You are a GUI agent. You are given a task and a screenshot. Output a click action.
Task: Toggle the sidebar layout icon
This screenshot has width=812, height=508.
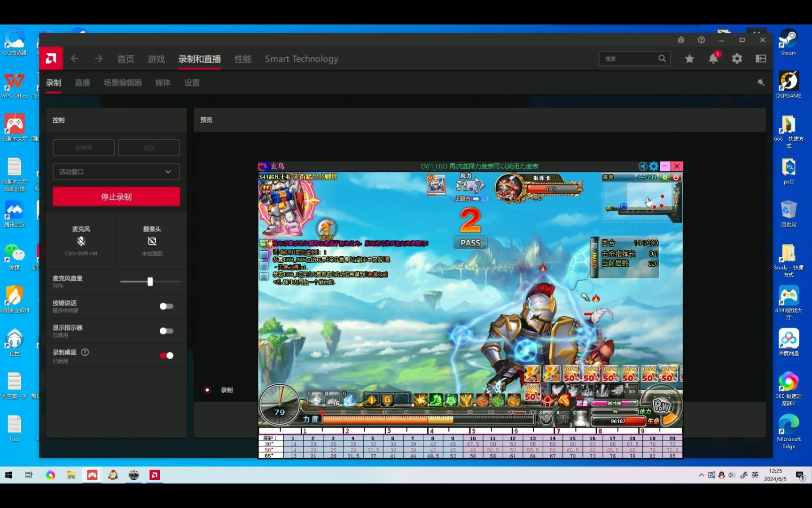[x=761, y=59]
